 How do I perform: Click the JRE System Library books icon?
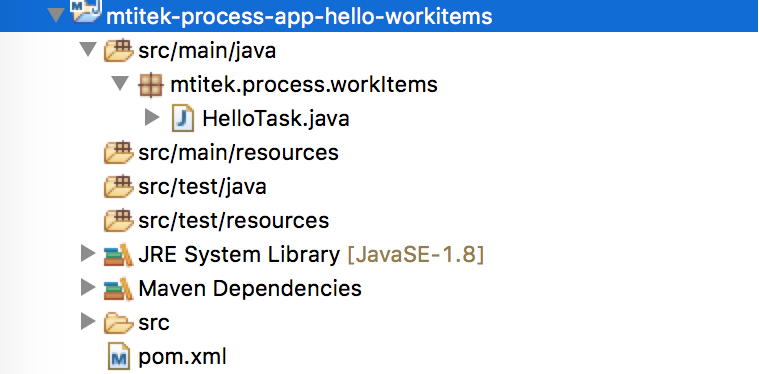click(118, 255)
